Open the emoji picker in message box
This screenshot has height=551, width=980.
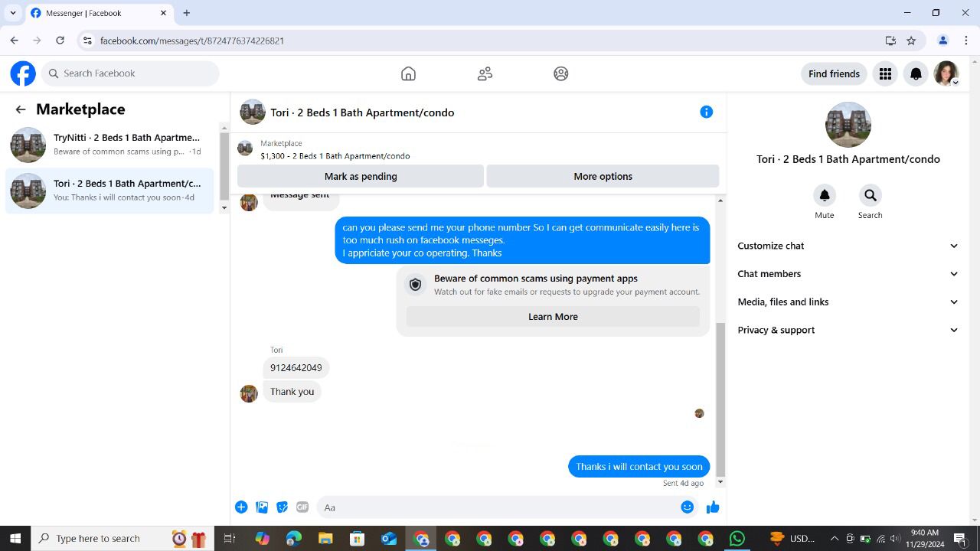(688, 507)
